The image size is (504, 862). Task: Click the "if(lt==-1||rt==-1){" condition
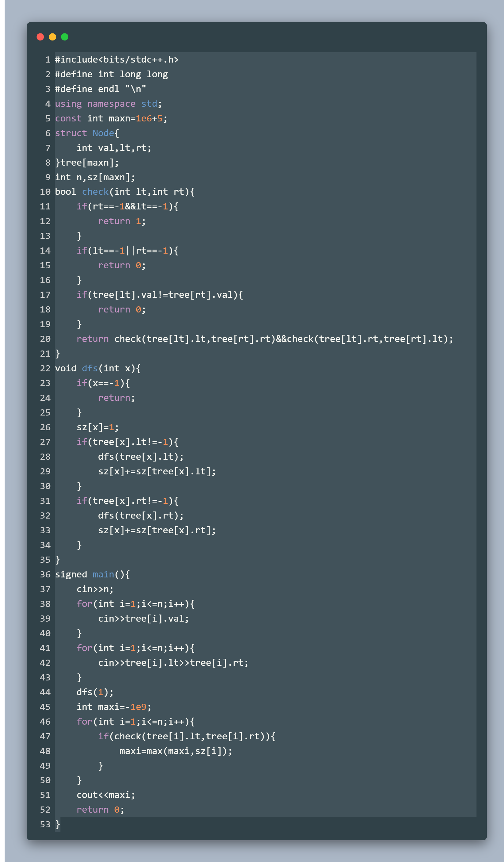127,251
